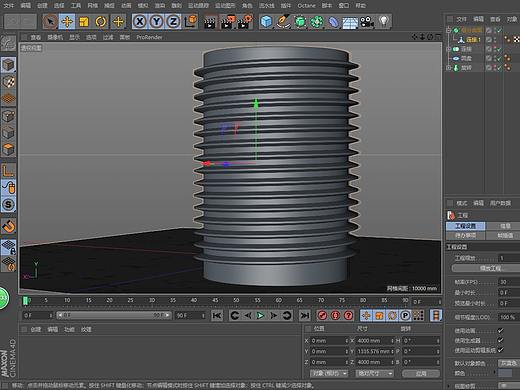Open the viewport camera menu

pos(55,37)
